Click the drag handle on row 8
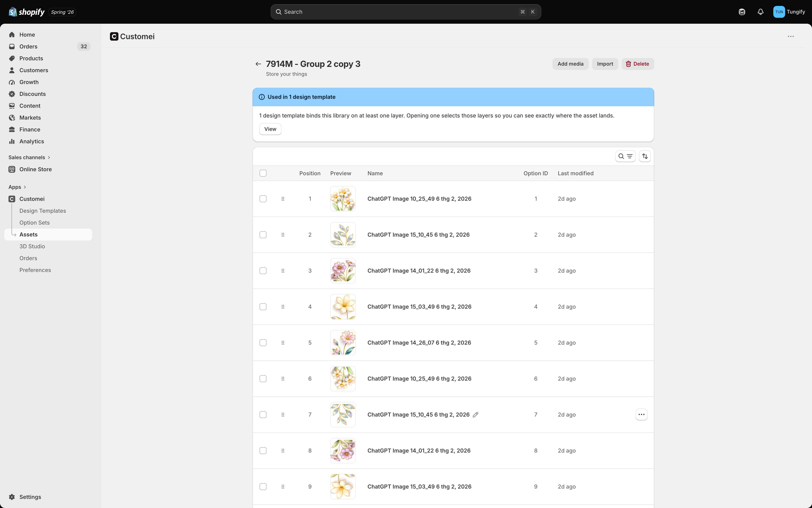Image resolution: width=812 pixels, height=508 pixels. click(283, 451)
